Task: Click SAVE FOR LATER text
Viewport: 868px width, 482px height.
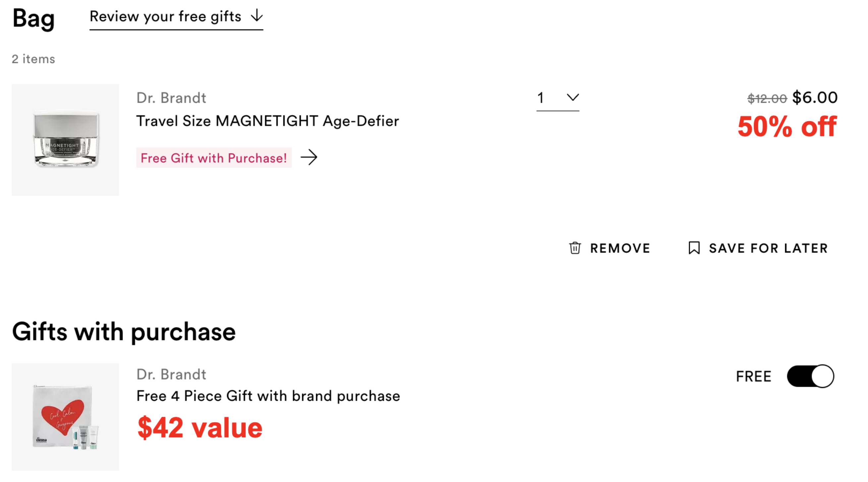Action: pyautogui.click(x=768, y=248)
